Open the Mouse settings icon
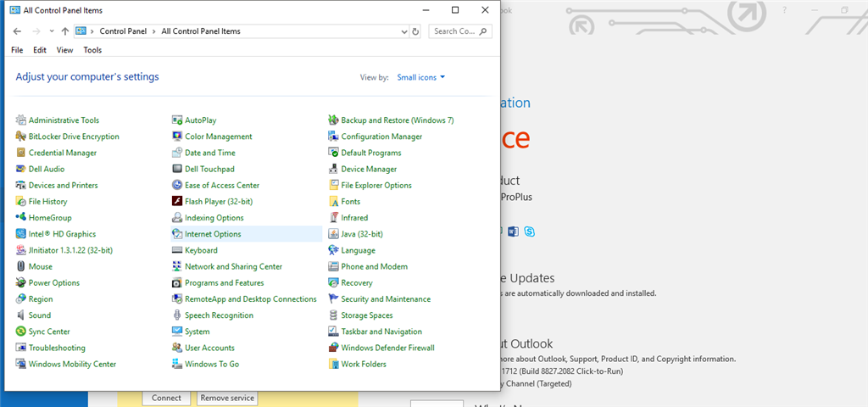The image size is (868, 407). 21,266
